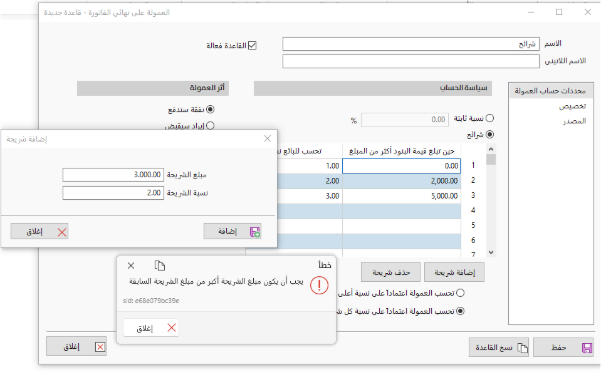This screenshot has width=601, height=377.
Task: Select the نسبة ثابتة radio option
Action: [490, 118]
